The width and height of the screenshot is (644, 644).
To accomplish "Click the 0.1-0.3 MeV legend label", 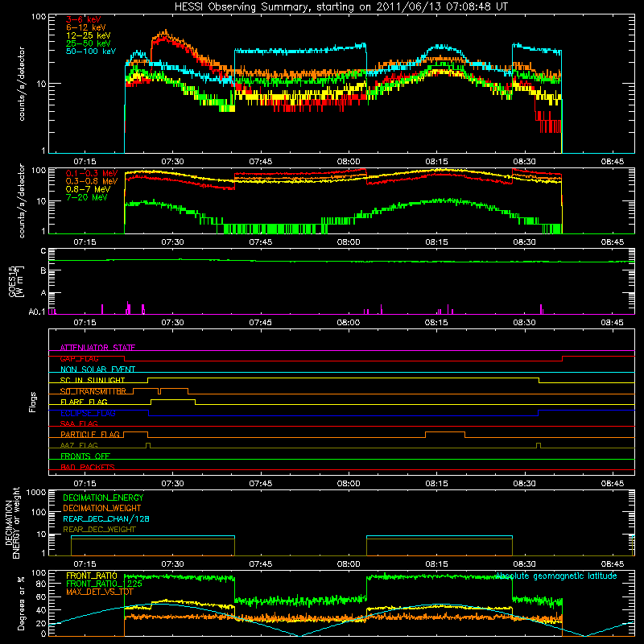I will 92,173.
